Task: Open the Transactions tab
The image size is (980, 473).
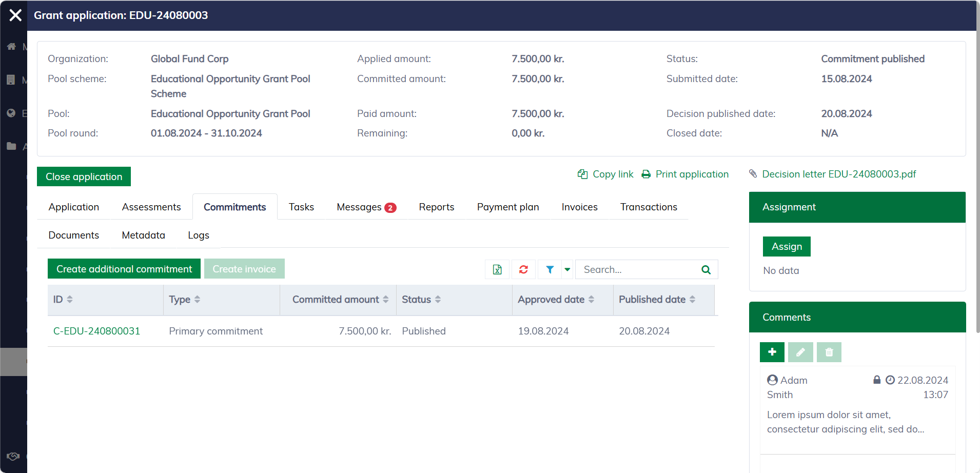Action: [x=648, y=207]
